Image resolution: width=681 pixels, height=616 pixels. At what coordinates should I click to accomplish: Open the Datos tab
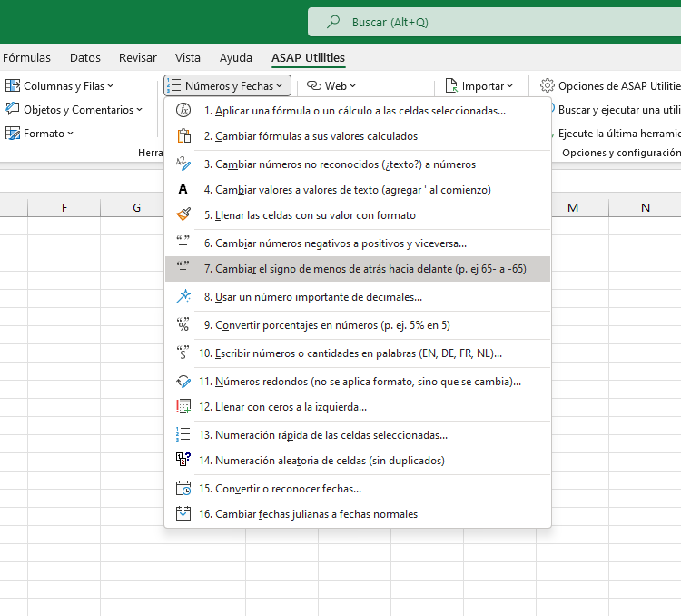coord(85,57)
